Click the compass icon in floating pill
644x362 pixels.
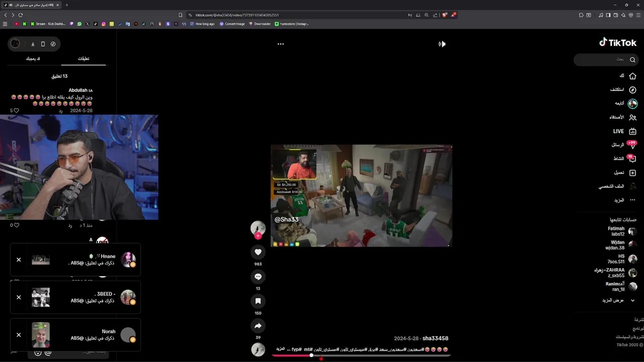53,44
